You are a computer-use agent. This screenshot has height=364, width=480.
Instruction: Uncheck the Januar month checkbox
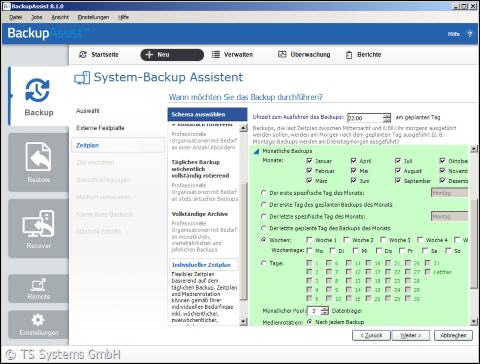click(x=309, y=161)
